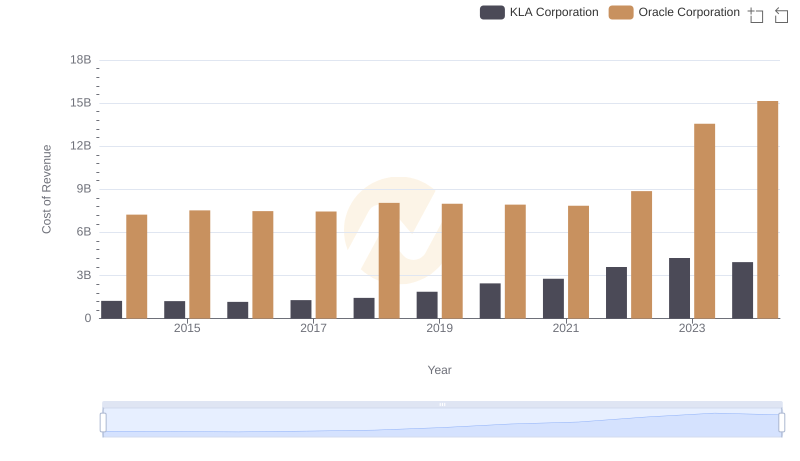Click the '2017' x-axis label
Image resolution: width=800 pixels, height=461 pixels.
click(x=313, y=328)
